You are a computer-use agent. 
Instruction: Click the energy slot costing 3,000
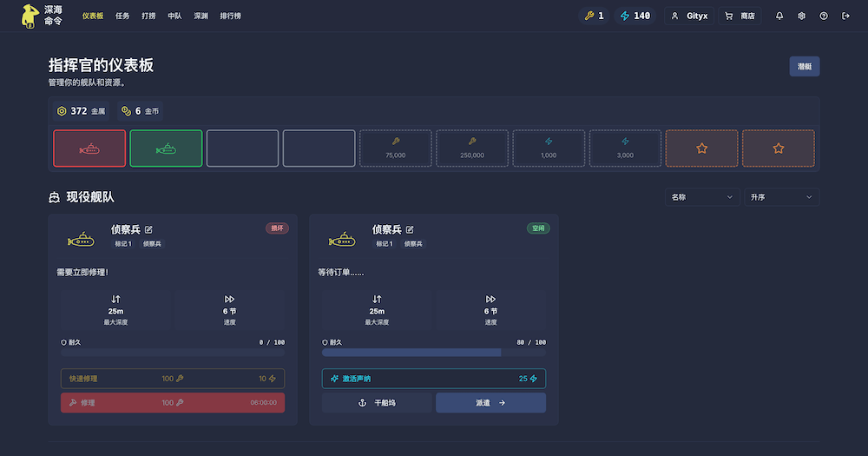(x=625, y=149)
